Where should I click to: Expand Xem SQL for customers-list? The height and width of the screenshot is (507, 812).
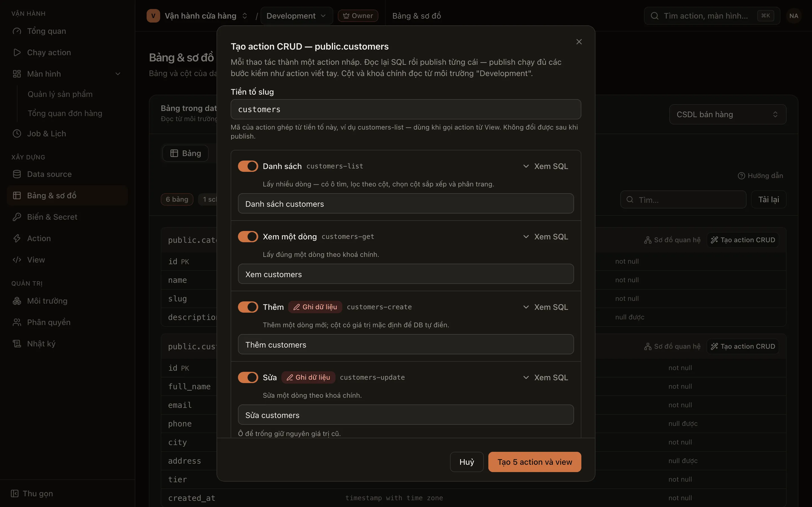point(545,166)
